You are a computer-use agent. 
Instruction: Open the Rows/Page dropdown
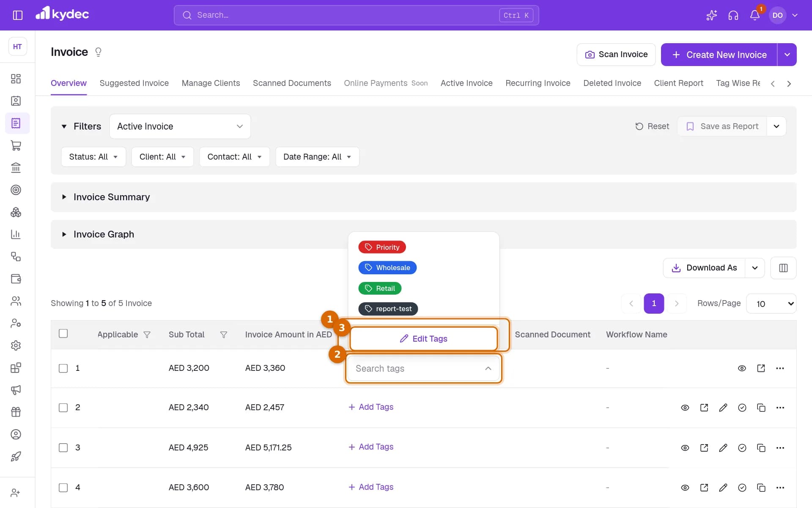pos(771,304)
